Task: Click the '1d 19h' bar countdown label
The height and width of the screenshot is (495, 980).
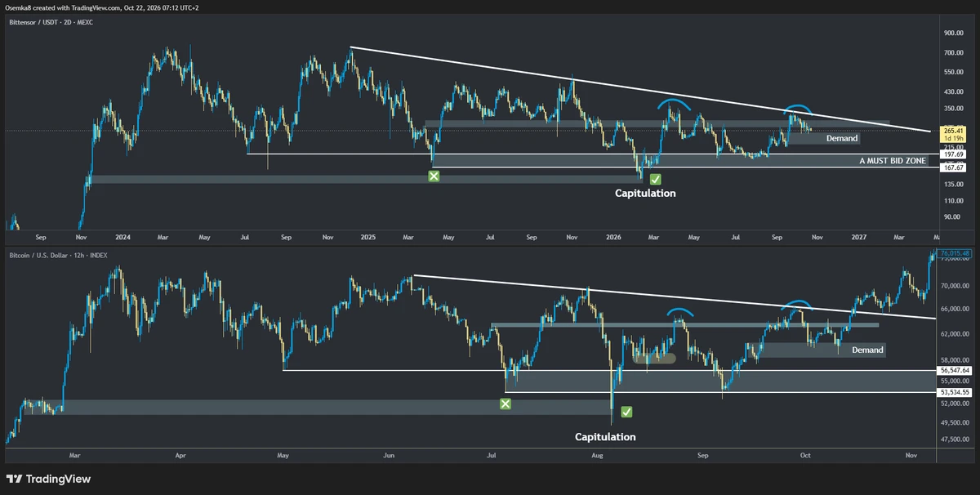Action: 954,139
